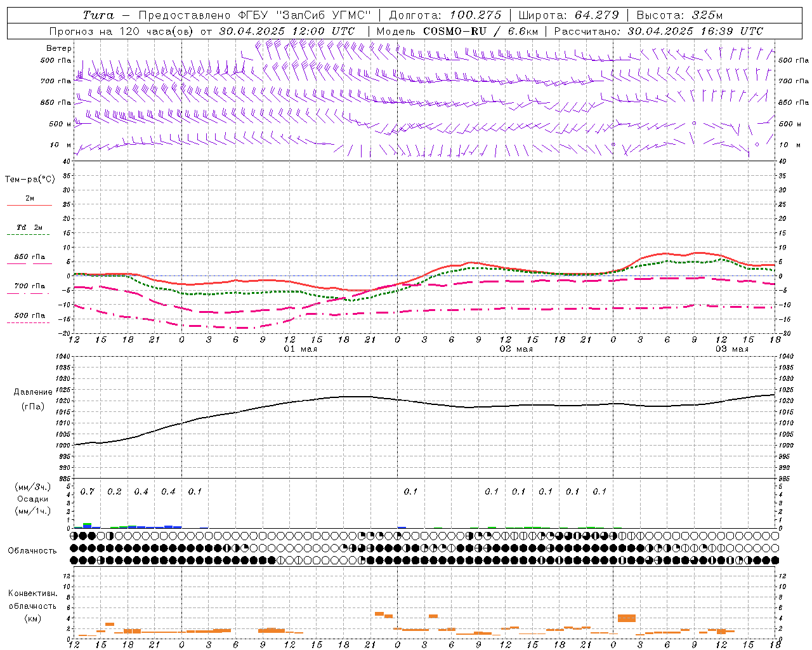
Task: Click the green precipitation bar at forecast start
Action: [88, 524]
